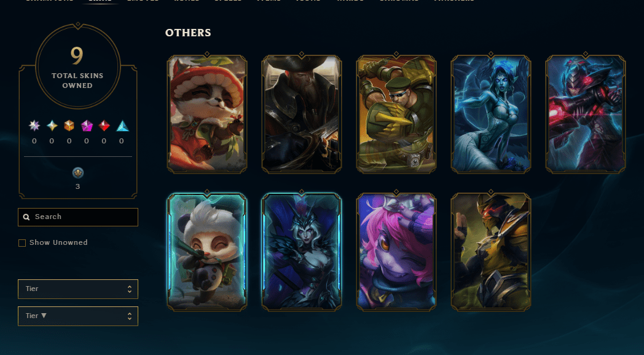The height and width of the screenshot is (355, 644).
Task: Open the Tier dropdown without the arrow label
Action: [x=78, y=289]
